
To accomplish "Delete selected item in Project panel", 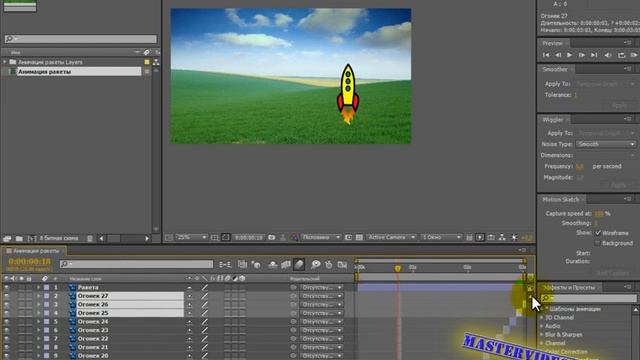I will coord(90,238).
